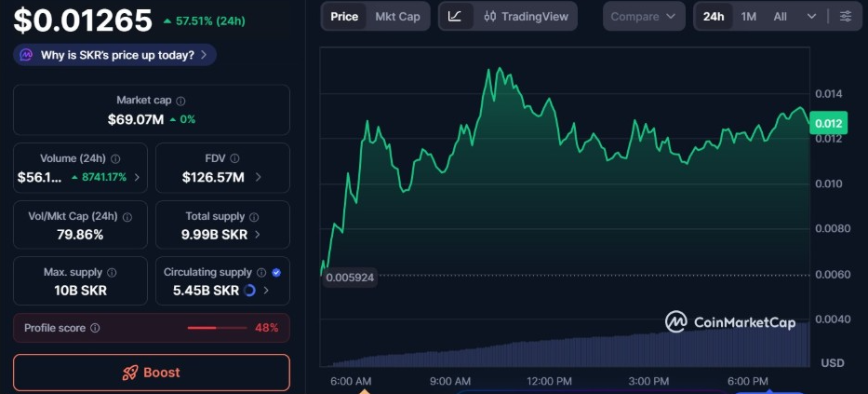Click the price peak on the chart line

(x=499, y=69)
